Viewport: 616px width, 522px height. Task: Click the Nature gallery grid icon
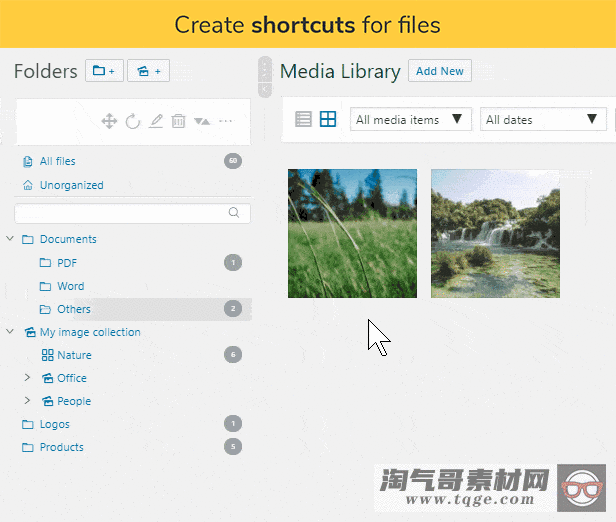[48, 355]
